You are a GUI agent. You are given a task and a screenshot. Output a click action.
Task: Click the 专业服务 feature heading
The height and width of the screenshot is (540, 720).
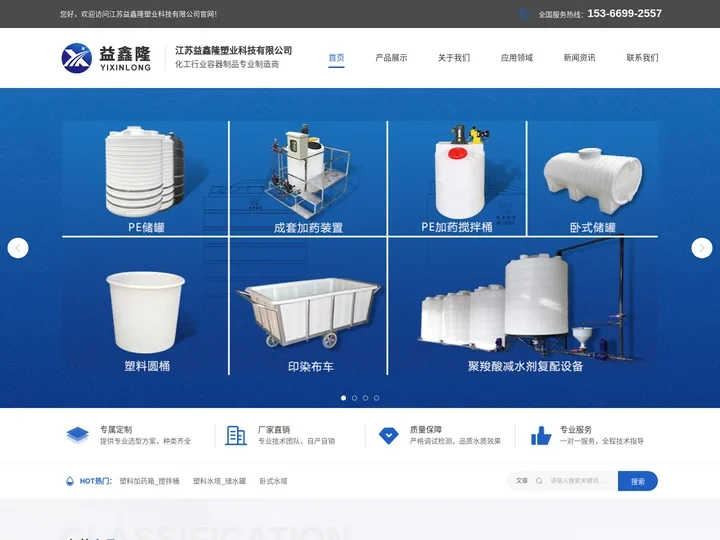click(576, 430)
